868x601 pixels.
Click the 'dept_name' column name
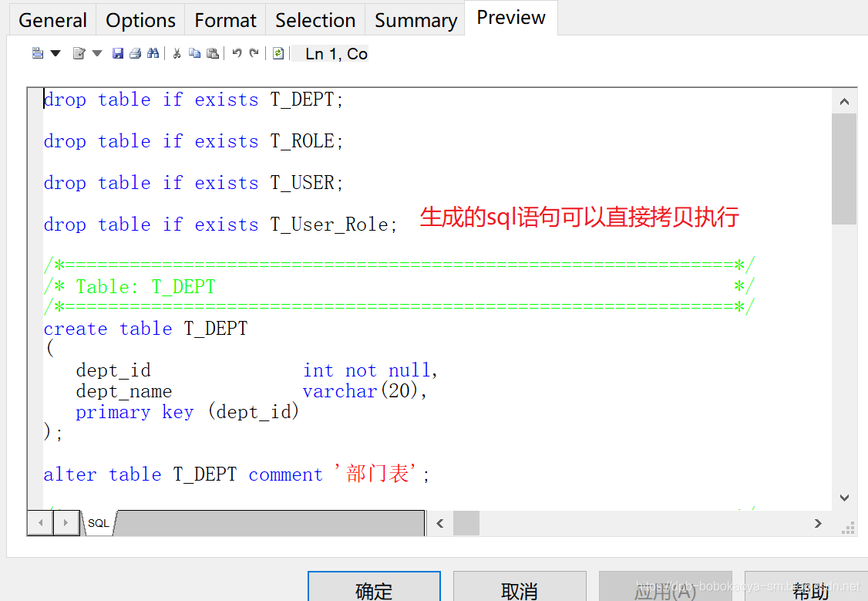pyautogui.click(x=124, y=391)
